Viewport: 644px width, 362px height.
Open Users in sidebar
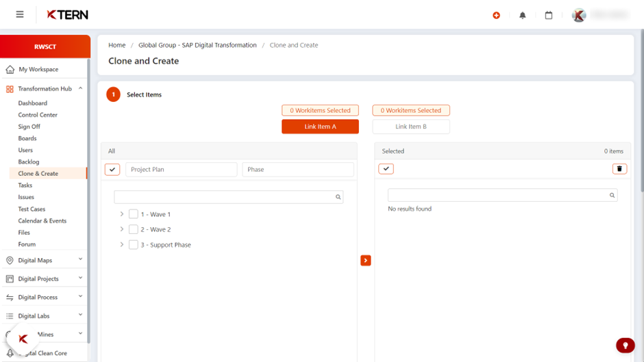(25, 150)
